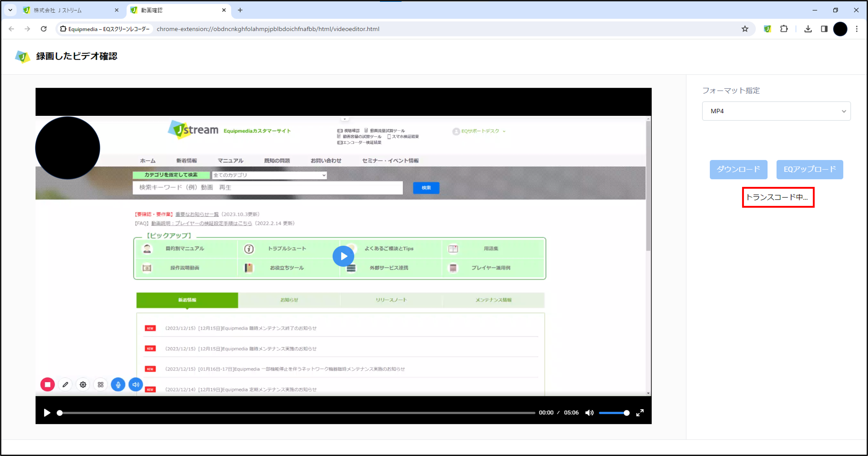Play the video from the control bar
Image resolution: width=868 pixels, height=456 pixels.
[x=47, y=413]
